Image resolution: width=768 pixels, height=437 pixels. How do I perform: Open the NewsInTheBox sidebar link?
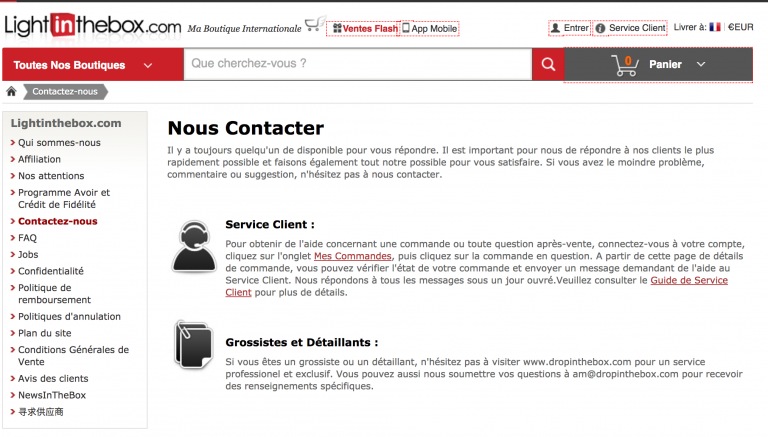pos(52,395)
